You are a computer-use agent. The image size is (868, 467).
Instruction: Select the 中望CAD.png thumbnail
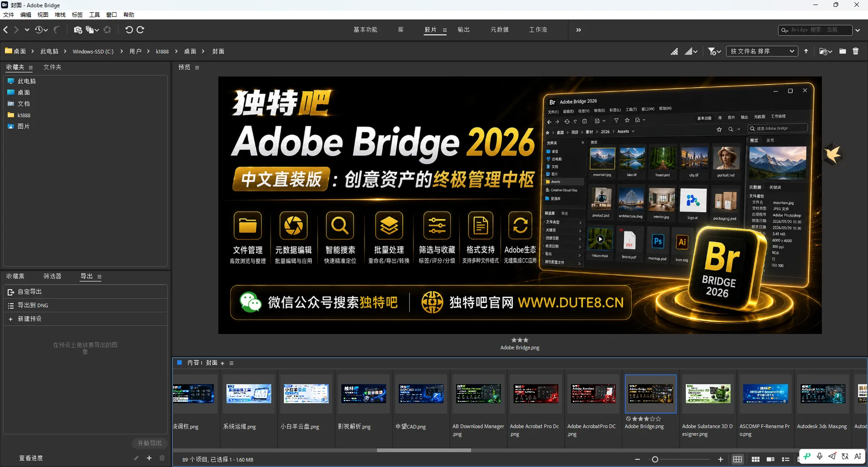(x=421, y=394)
